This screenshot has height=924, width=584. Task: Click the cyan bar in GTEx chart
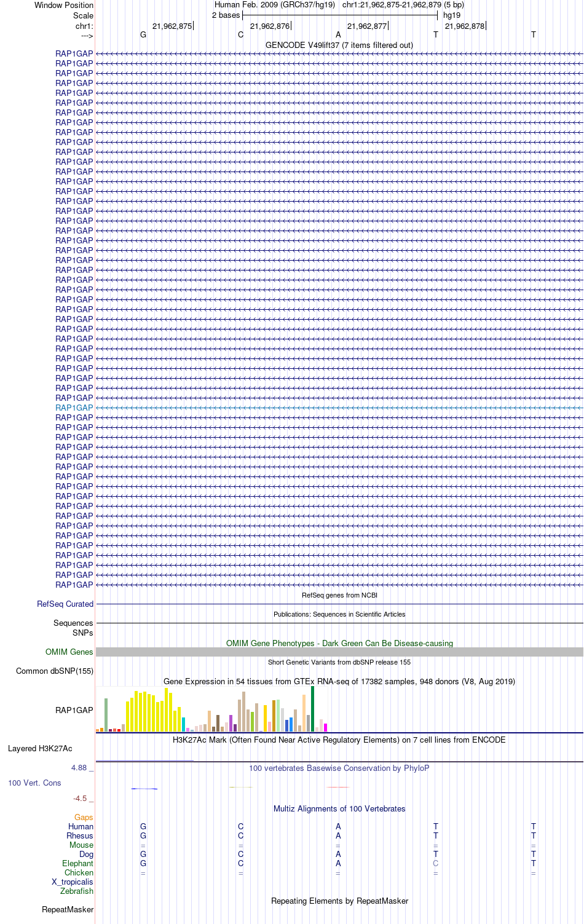[184, 724]
